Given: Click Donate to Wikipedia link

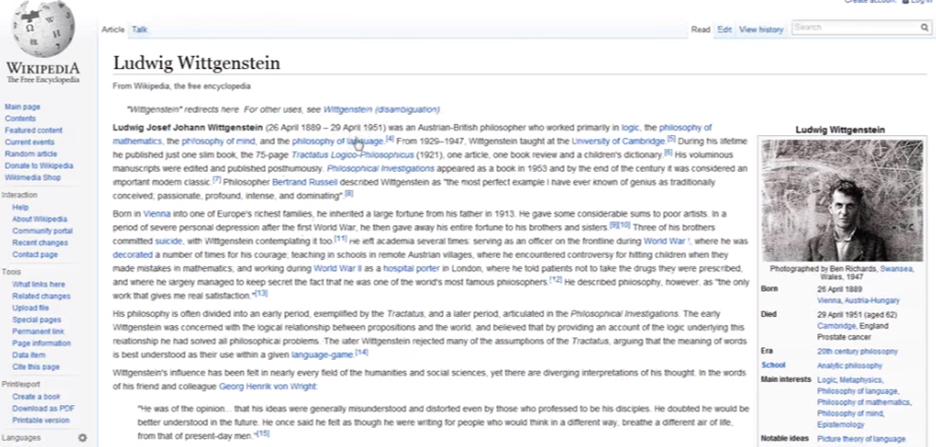Looking at the screenshot, I should 39,166.
